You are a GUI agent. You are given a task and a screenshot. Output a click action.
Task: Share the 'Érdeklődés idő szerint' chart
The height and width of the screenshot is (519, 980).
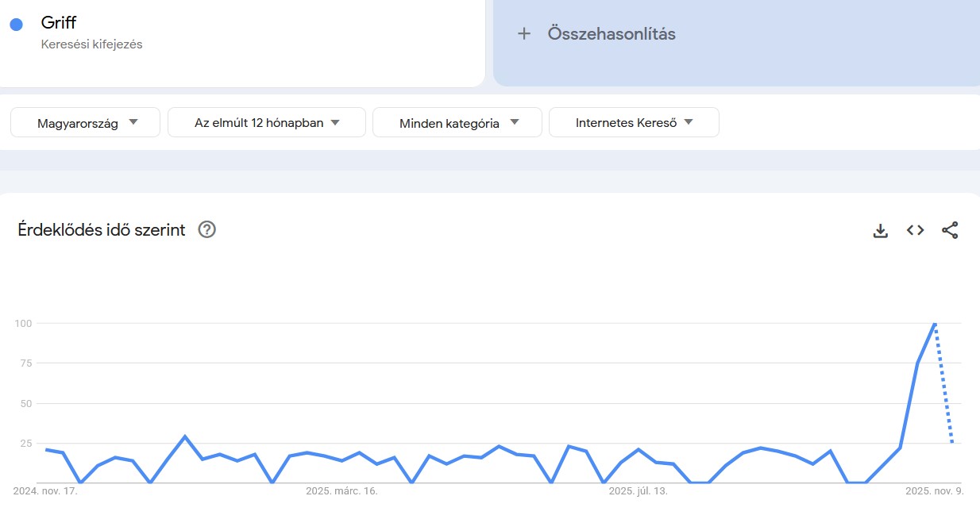[951, 230]
